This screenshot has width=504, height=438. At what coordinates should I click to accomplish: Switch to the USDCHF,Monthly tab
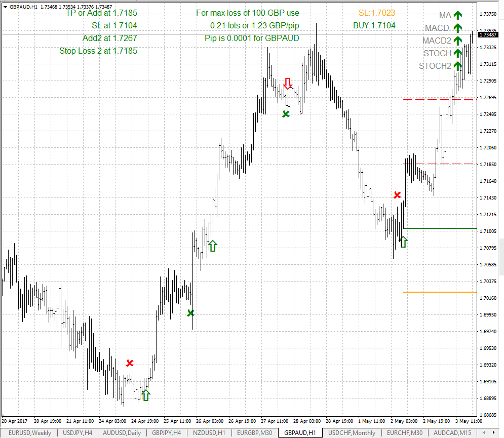pos(352,433)
